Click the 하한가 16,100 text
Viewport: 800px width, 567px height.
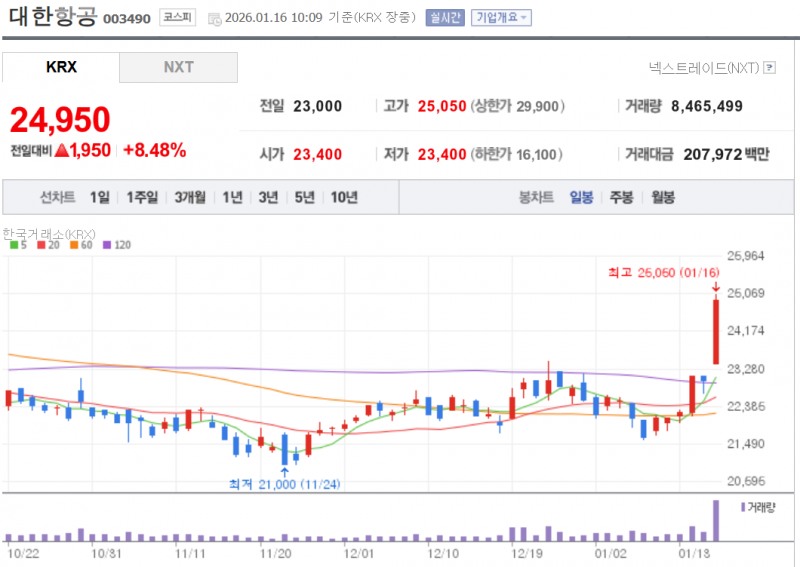[x=516, y=154]
